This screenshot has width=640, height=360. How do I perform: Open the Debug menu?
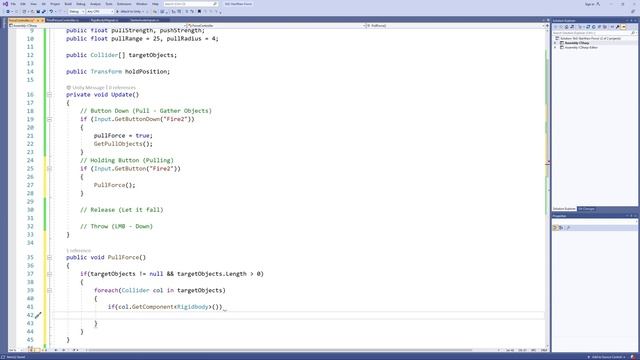(x=81, y=4)
